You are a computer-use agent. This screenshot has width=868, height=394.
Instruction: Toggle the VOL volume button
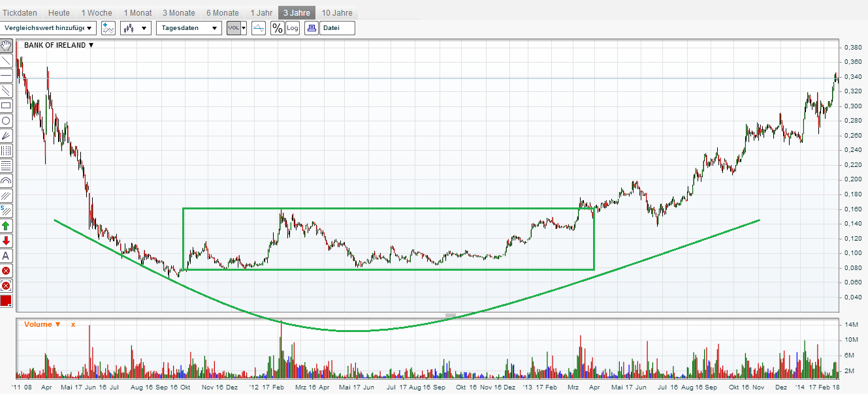tap(233, 28)
